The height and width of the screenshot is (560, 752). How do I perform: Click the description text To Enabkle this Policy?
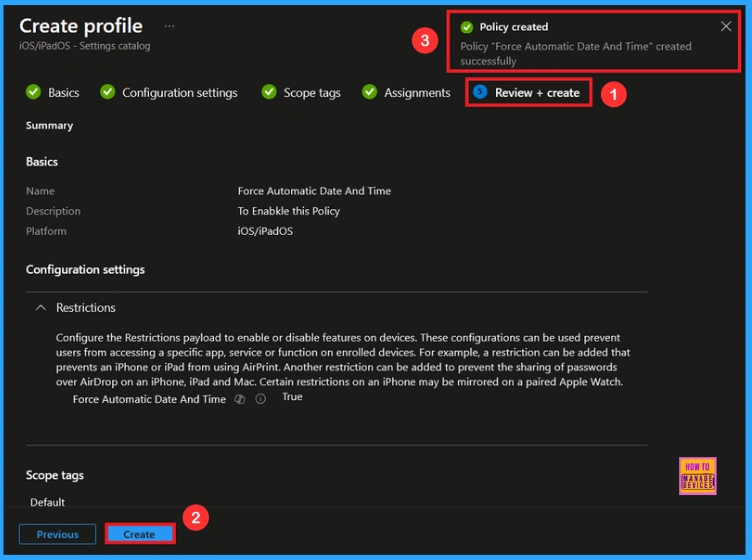coord(289,211)
